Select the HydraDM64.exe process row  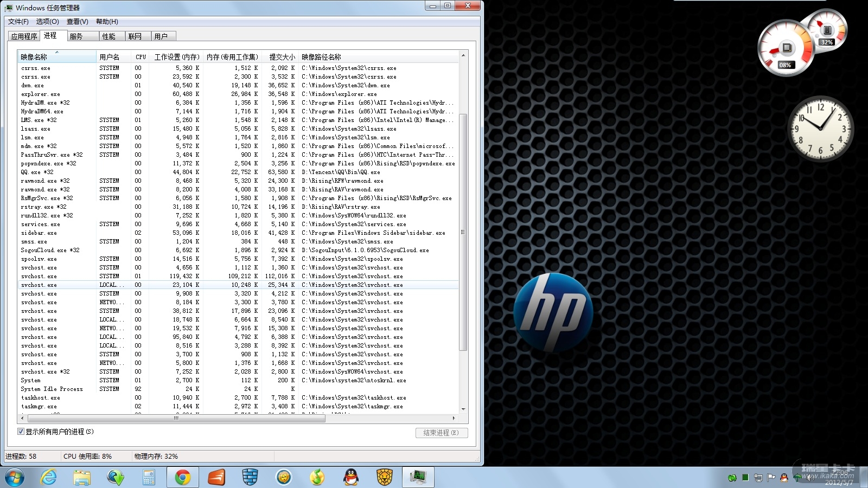[238, 111]
